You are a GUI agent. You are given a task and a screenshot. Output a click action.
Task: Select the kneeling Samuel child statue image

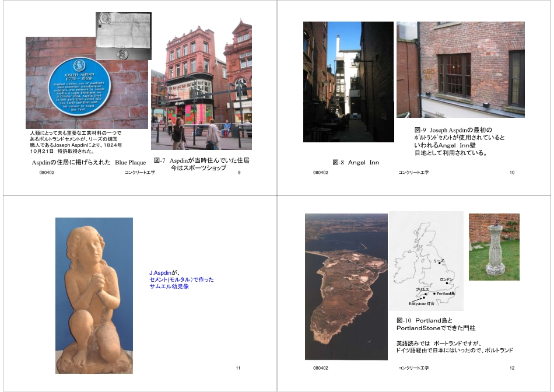tap(94, 296)
